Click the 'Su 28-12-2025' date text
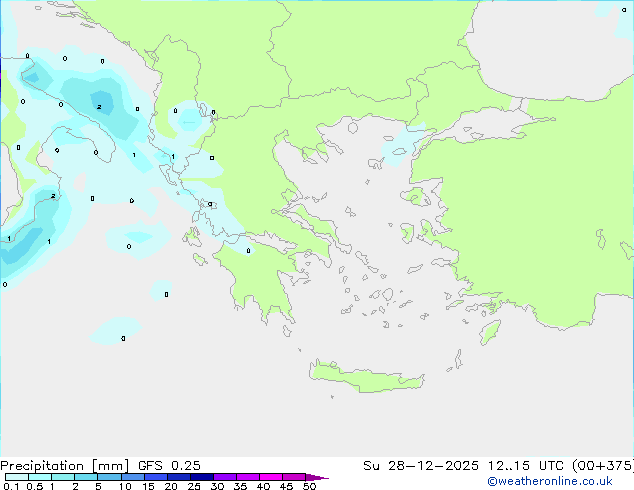This screenshot has width=634, height=490. tap(421, 466)
